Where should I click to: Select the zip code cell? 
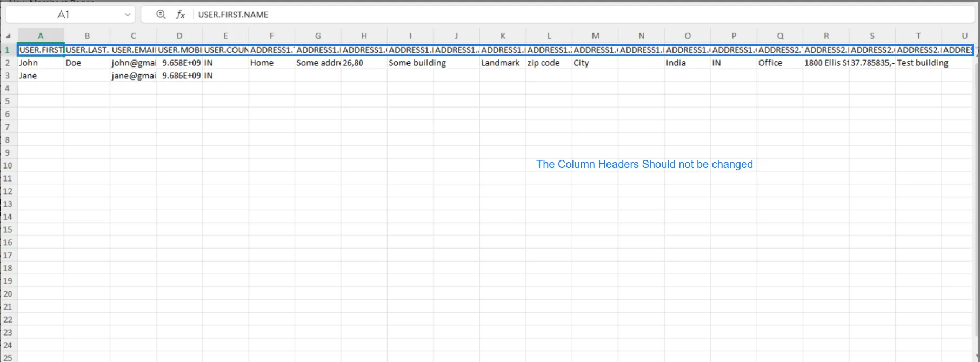point(549,63)
